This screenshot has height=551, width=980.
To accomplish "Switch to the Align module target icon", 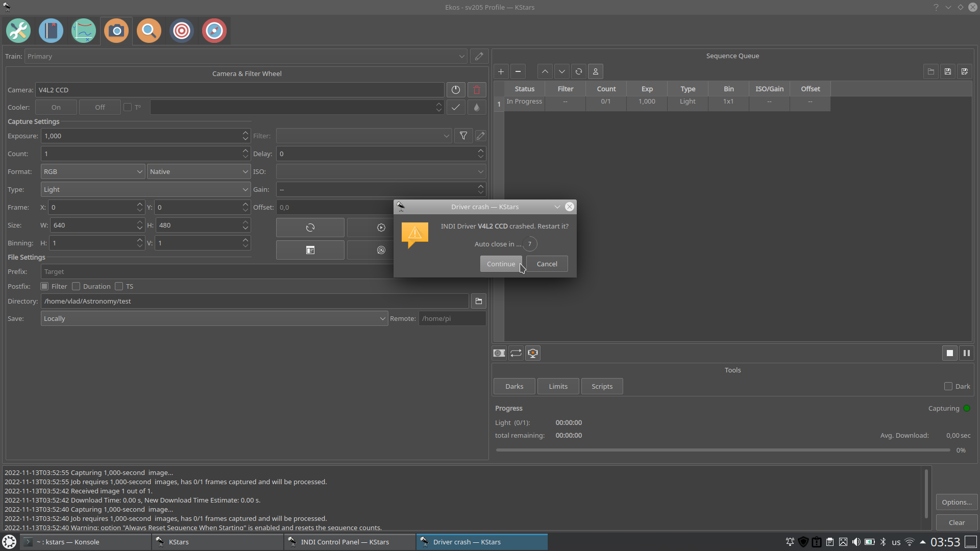I will [x=182, y=31].
